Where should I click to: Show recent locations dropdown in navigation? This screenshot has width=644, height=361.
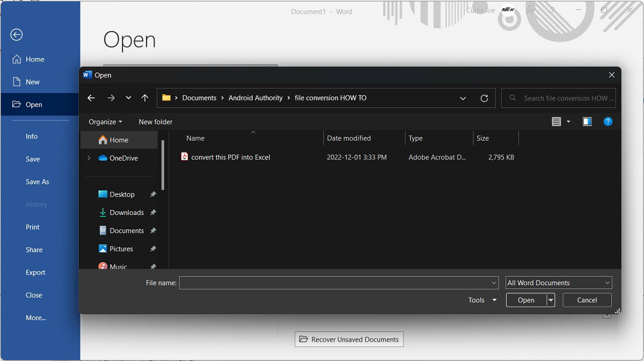(128, 98)
